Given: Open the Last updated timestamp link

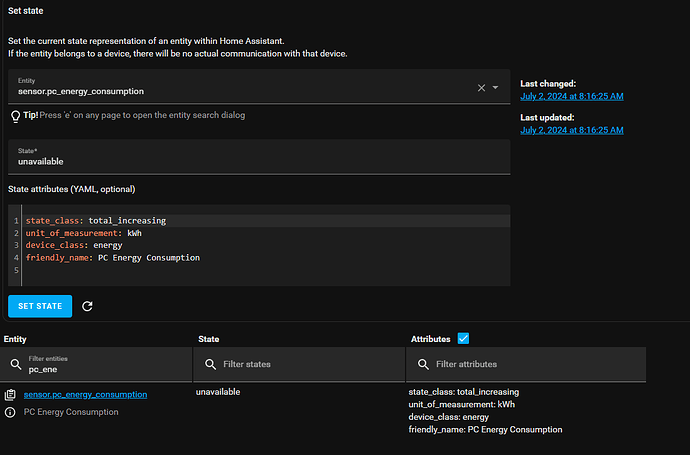Looking at the screenshot, I should (572, 130).
